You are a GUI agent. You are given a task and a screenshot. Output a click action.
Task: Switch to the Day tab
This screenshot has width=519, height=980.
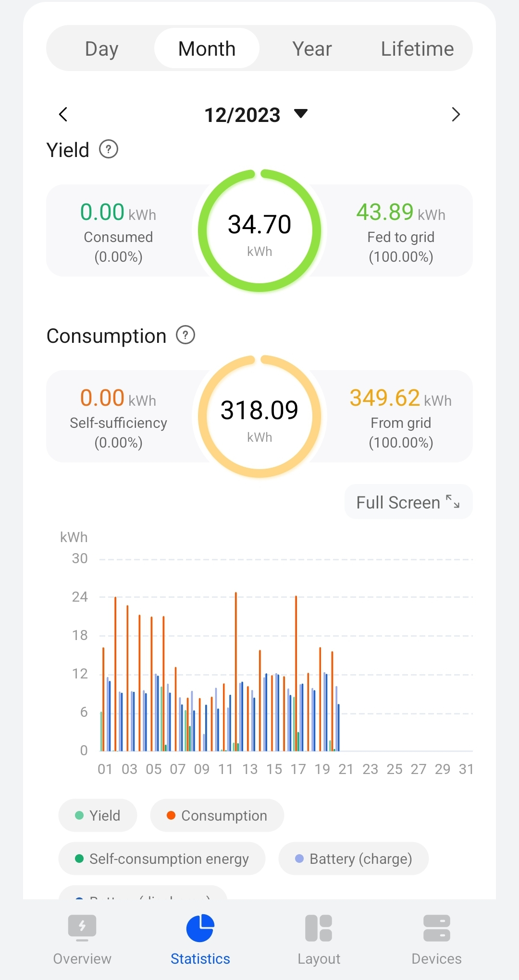click(101, 48)
